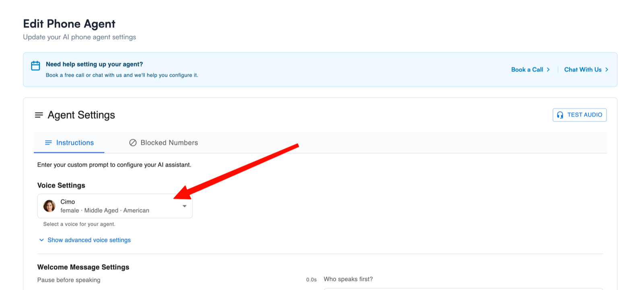Open the Book a Call link
Image resolution: width=644 pixels, height=290 pixels.
[530, 70]
